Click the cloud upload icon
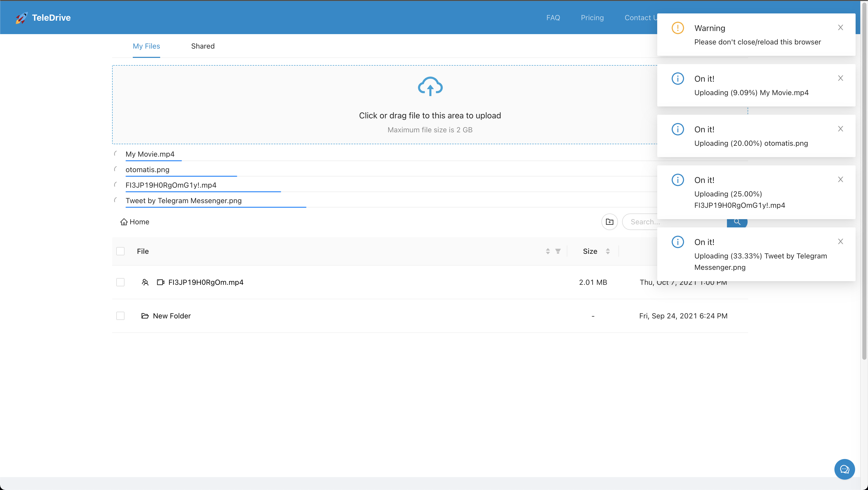The width and height of the screenshot is (868, 490). click(x=430, y=87)
